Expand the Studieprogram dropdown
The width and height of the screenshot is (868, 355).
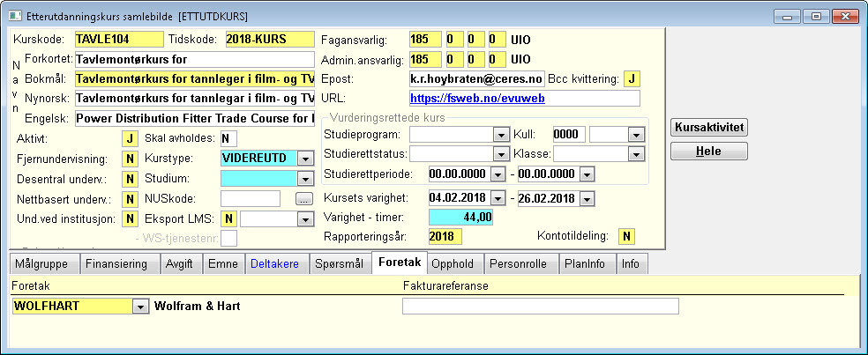pos(501,135)
